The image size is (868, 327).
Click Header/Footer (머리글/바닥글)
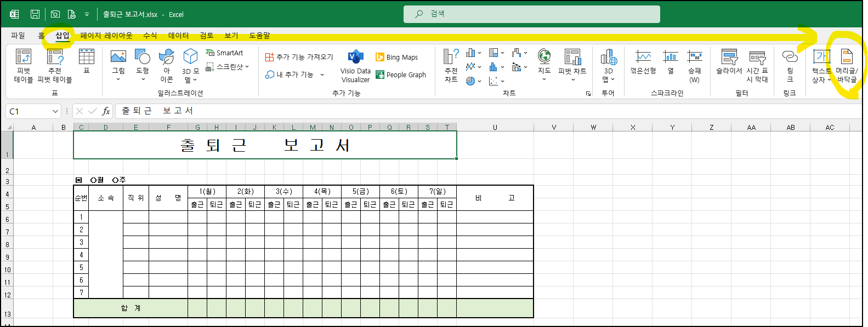pyautogui.click(x=847, y=66)
